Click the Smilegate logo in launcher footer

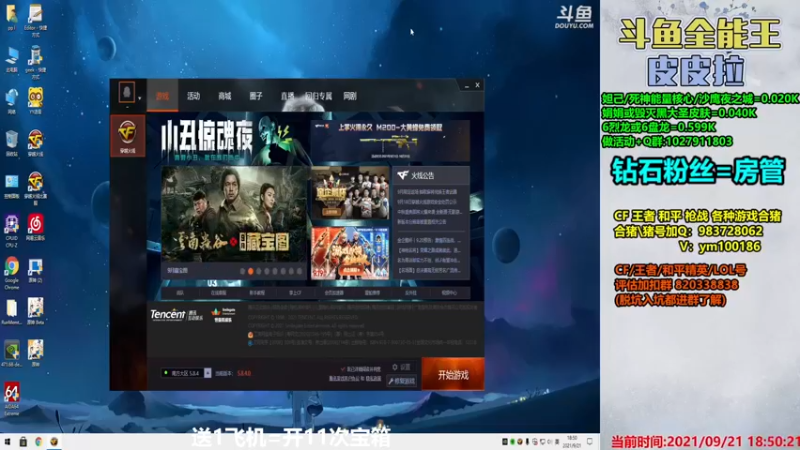223,315
